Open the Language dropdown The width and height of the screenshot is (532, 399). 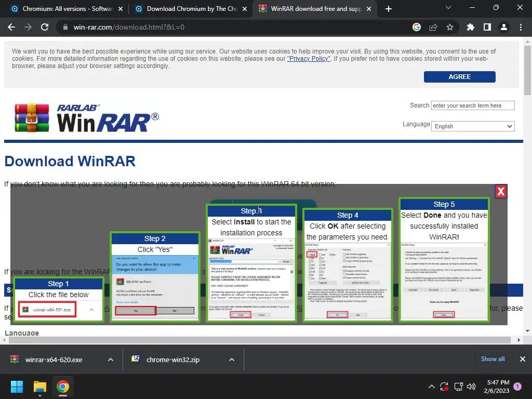473,126
